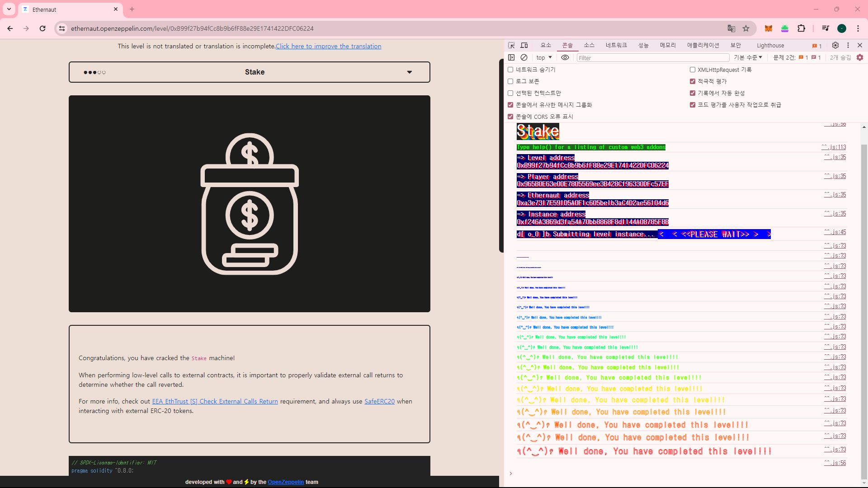Open the Extensions puzzle menu

801,28
